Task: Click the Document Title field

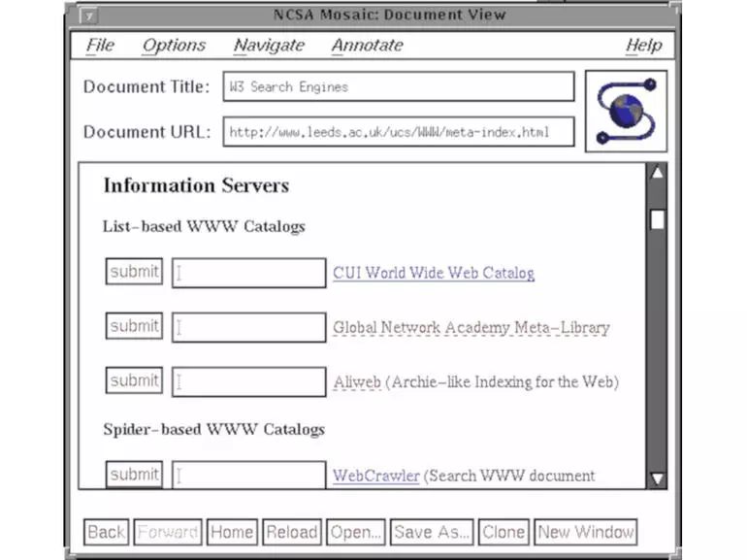Action: [399, 86]
